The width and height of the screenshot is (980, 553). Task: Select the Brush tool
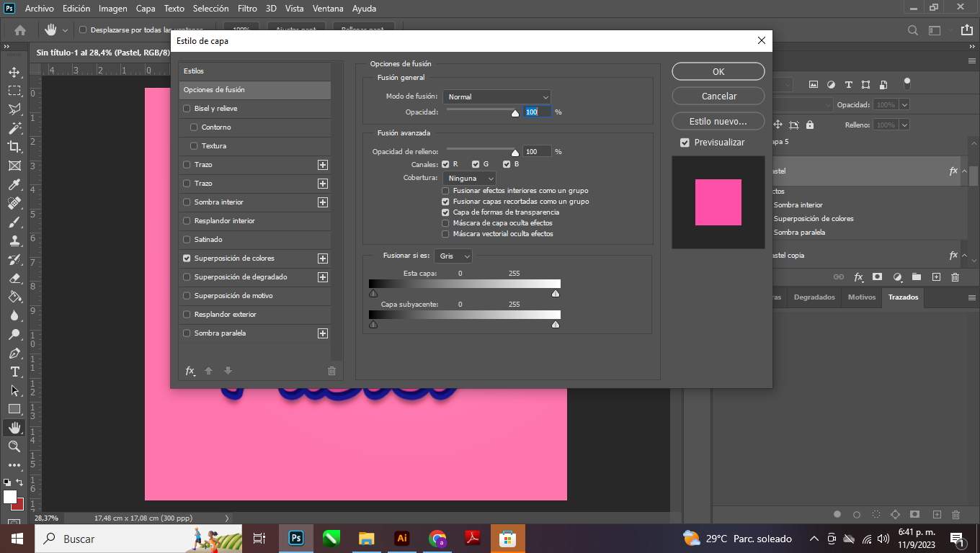pos(14,222)
